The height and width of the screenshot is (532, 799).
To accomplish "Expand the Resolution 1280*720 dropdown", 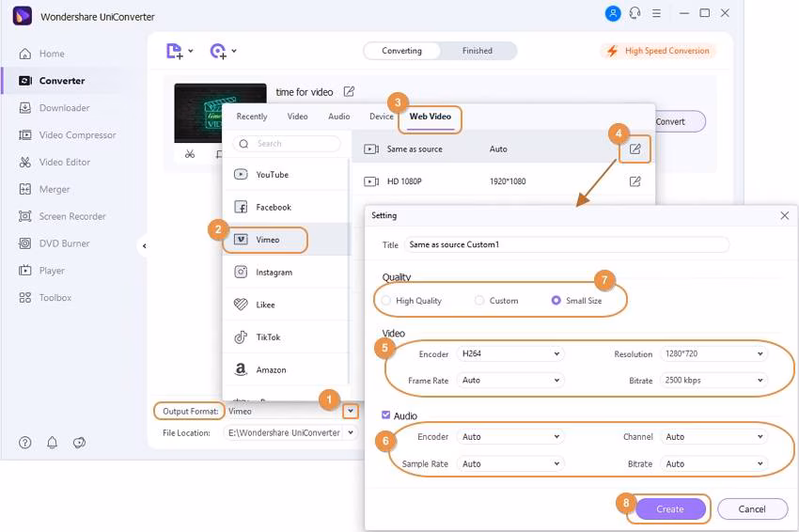I will click(x=713, y=353).
